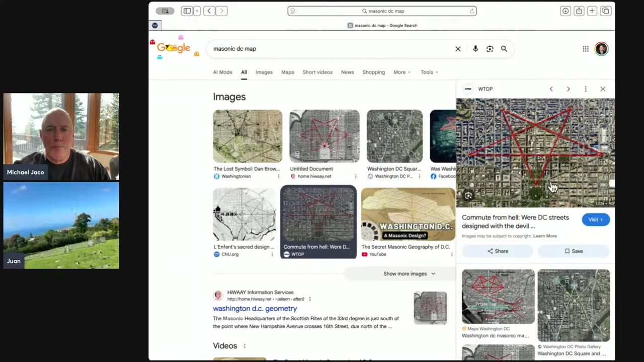Image resolution: width=644 pixels, height=362 pixels.
Task: Open a new tab with plus icon
Action: point(592,11)
